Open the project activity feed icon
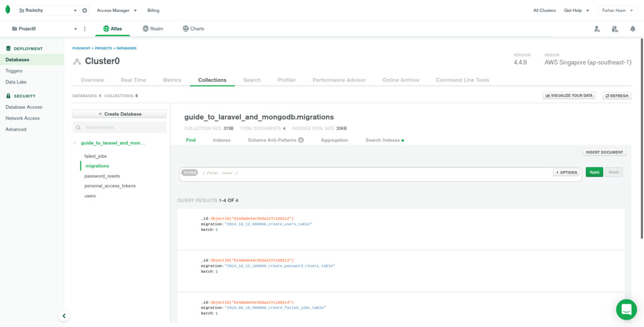This screenshot has width=644, height=327. coord(615,29)
